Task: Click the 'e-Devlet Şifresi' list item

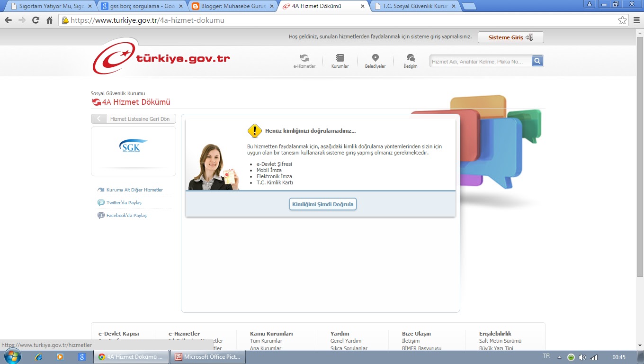Action: (274, 164)
